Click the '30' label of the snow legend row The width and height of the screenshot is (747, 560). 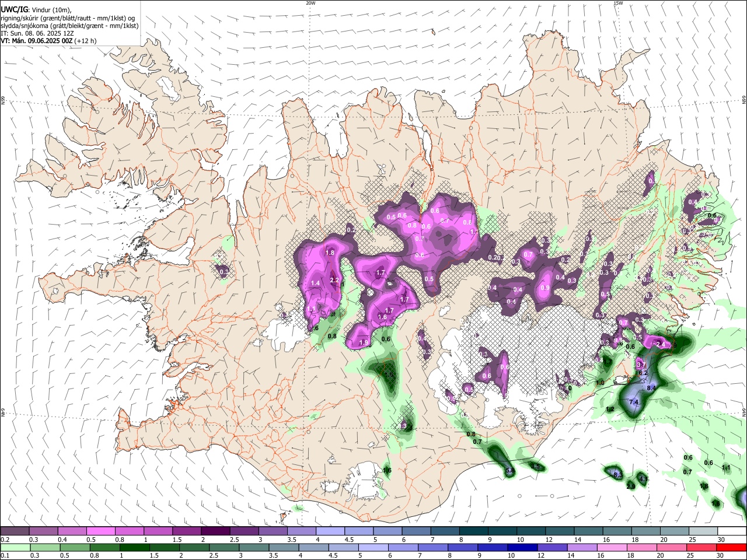click(x=721, y=540)
